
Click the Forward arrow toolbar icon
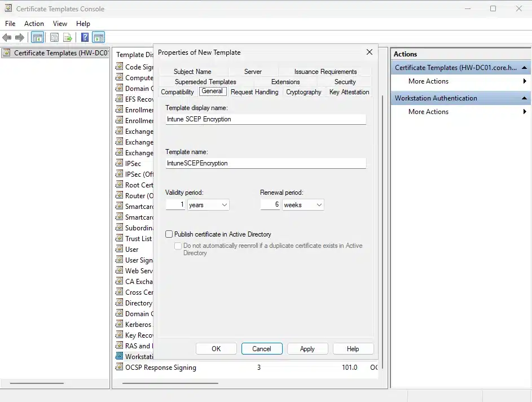click(x=20, y=38)
